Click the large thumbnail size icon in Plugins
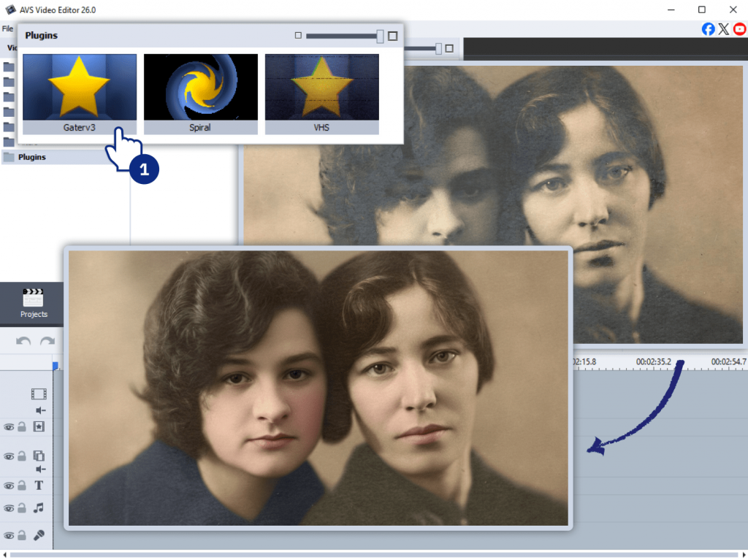The image size is (748, 560). [393, 36]
